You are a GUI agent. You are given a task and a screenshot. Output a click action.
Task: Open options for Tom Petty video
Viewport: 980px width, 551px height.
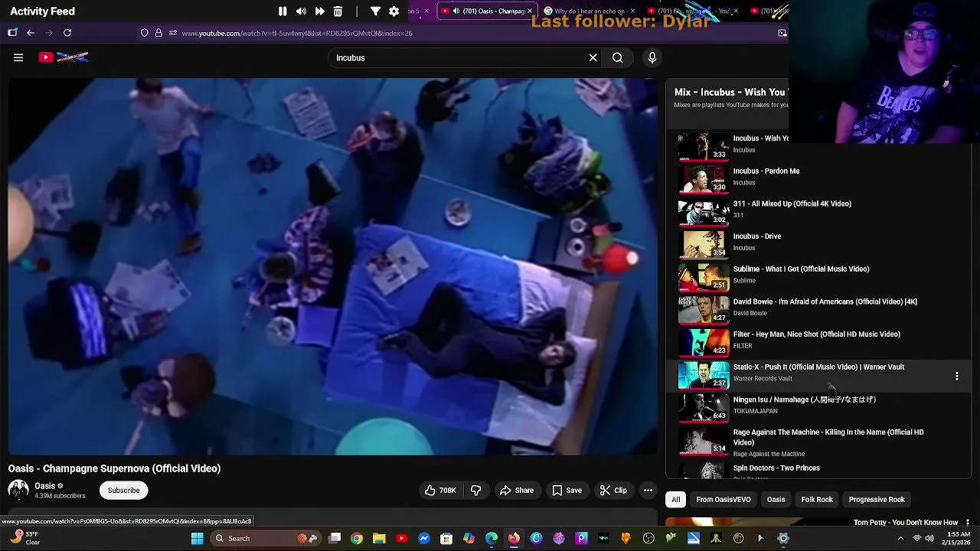967,523
